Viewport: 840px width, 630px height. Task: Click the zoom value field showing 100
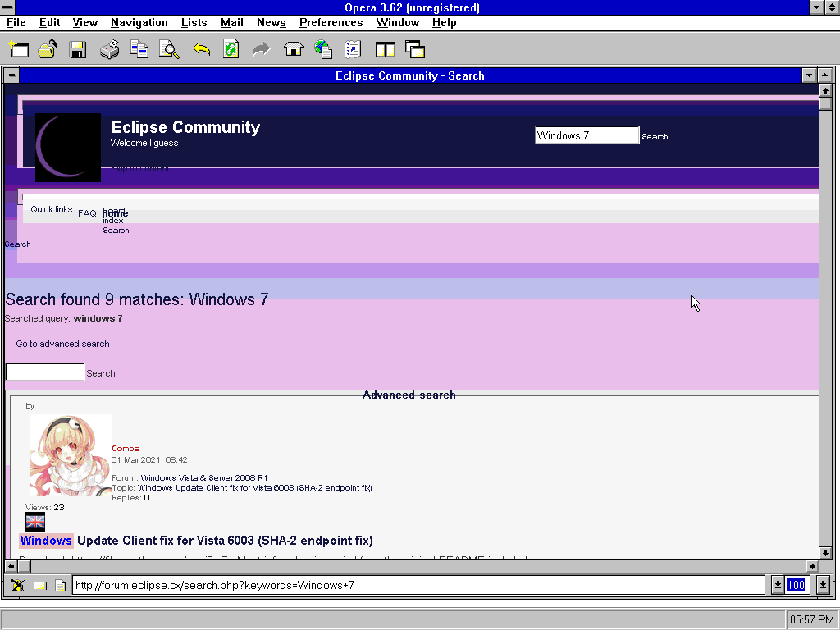tap(796, 584)
